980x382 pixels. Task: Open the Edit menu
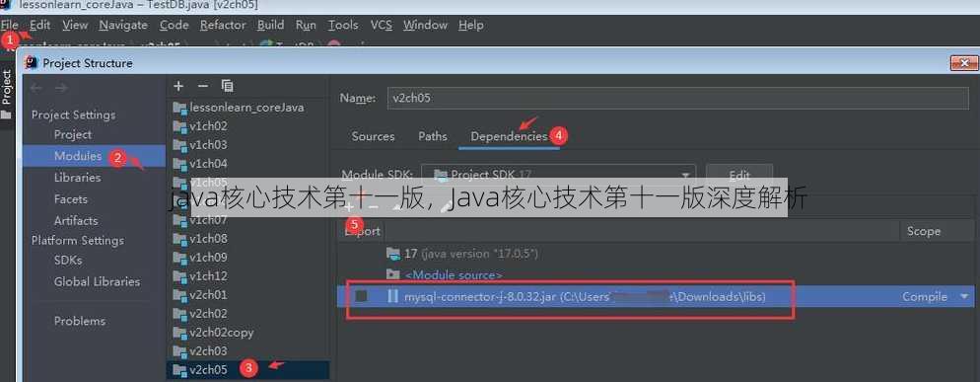pyautogui.click(x=39, y=25)
